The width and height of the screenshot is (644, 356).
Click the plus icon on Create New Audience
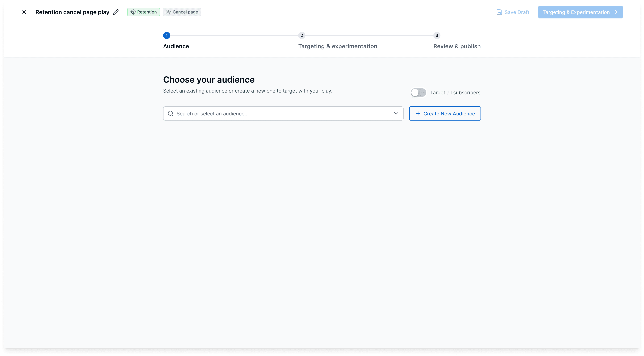point(418,113)
